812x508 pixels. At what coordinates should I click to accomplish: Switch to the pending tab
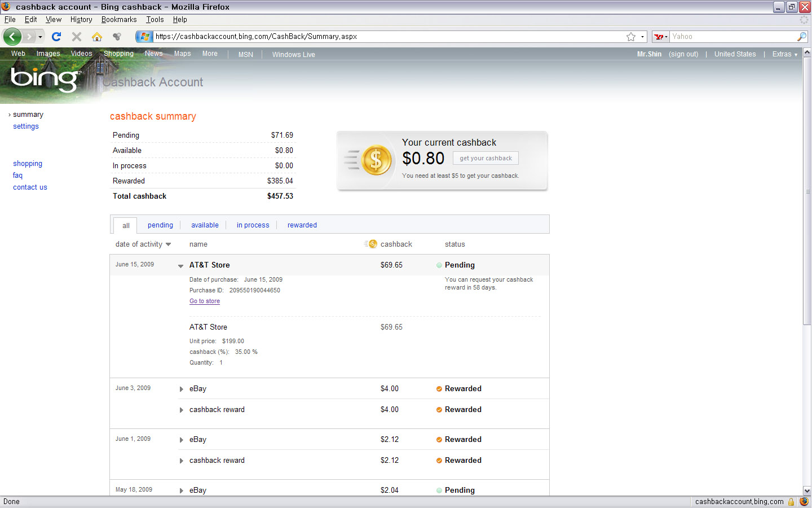[160, 225]
